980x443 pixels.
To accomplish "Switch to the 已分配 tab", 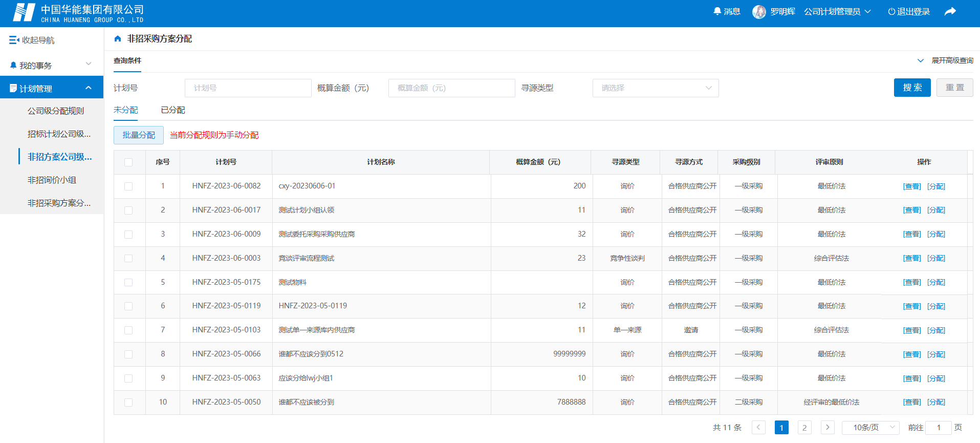I will [173, 110].
